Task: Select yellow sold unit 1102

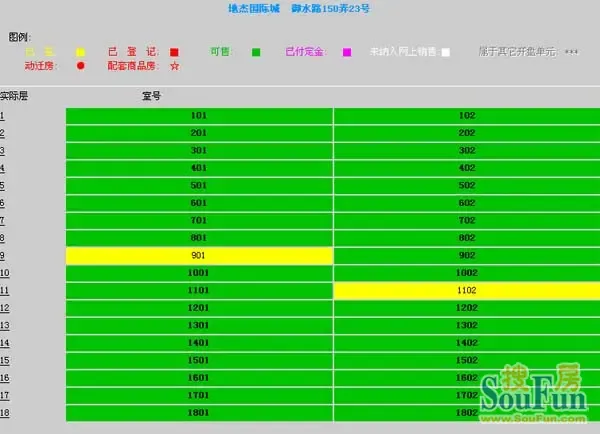Action: pyautogui.click(x=467, y=290)
